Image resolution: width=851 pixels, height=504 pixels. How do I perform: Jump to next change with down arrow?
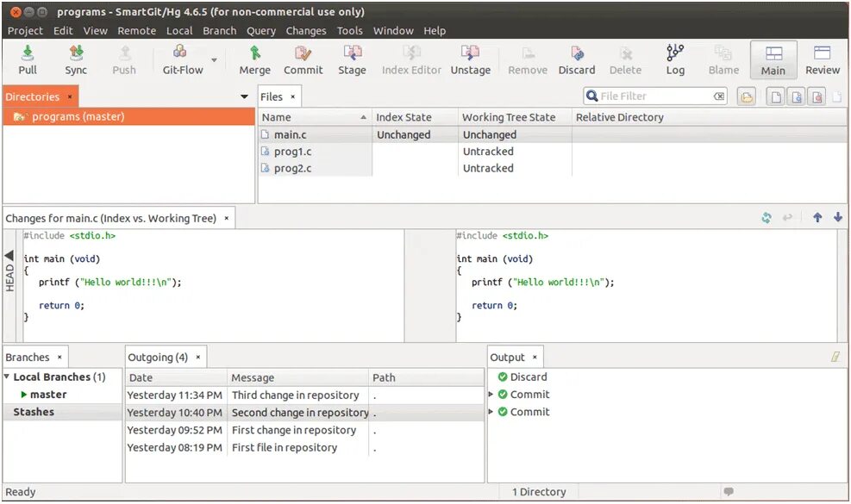click(x=838, y=217)
